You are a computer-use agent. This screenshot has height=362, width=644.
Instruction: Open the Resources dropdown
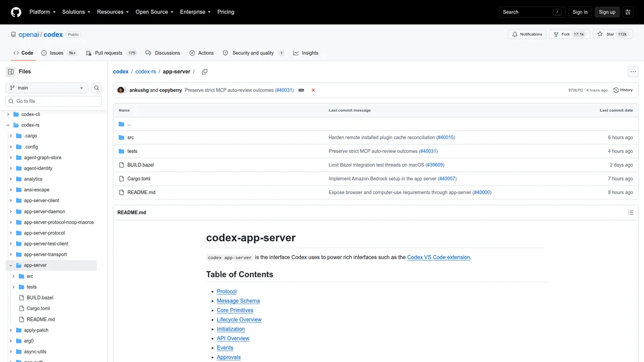coord(113,12)
